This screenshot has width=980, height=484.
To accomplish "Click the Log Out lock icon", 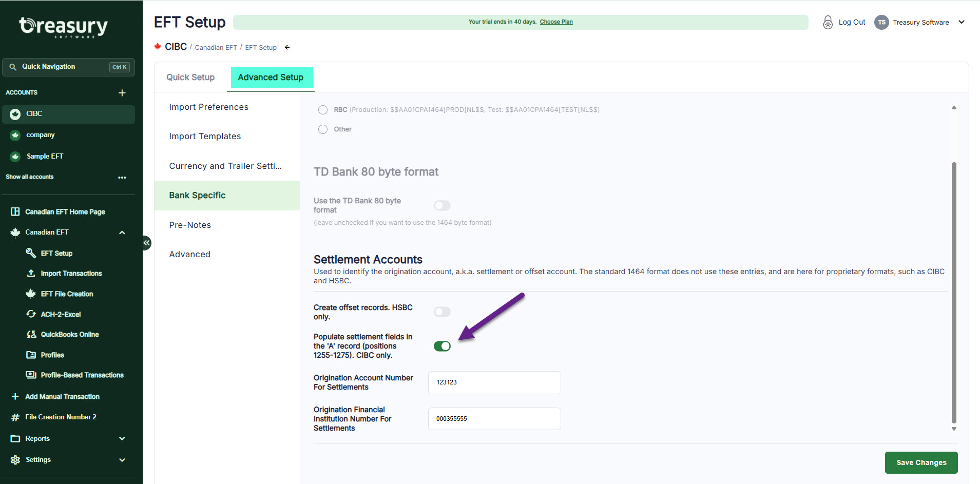I will click(x=828, y=22).
